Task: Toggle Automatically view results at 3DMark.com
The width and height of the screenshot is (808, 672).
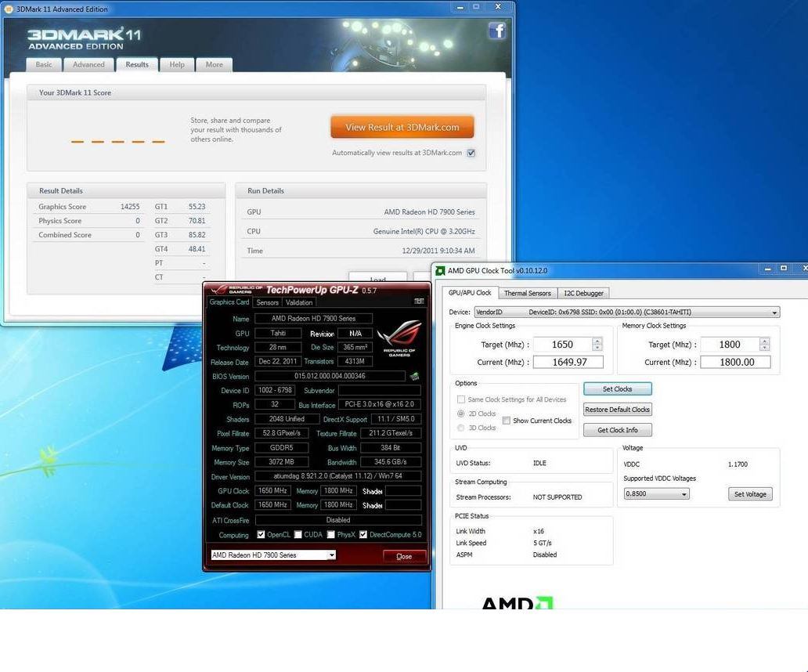Action: click(x=471, y=153)
